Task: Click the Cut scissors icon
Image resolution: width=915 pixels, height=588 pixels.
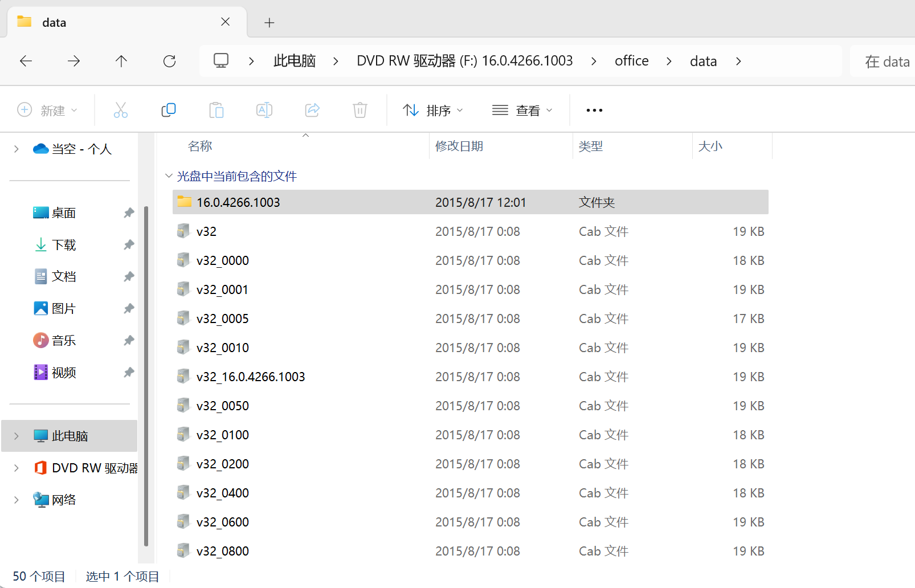Action: (121, 110)
